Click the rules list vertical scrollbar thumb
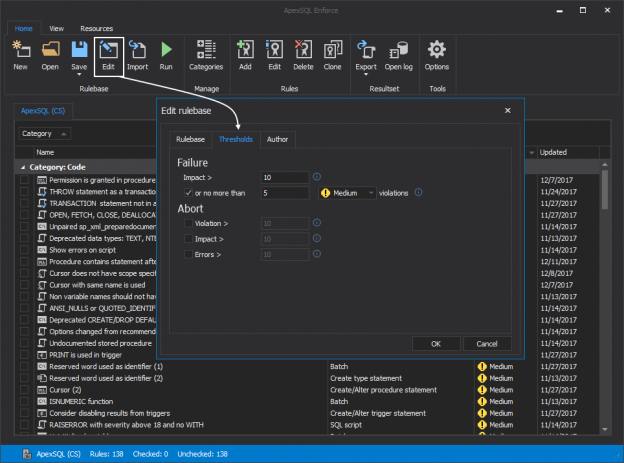Viewport: 624px width, 463px height. [605, 189]
